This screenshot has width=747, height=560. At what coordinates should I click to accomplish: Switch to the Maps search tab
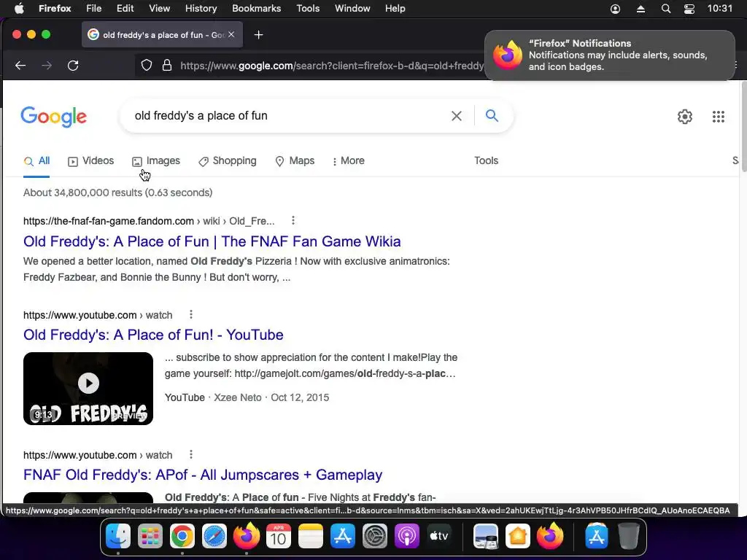coord(295,161)
